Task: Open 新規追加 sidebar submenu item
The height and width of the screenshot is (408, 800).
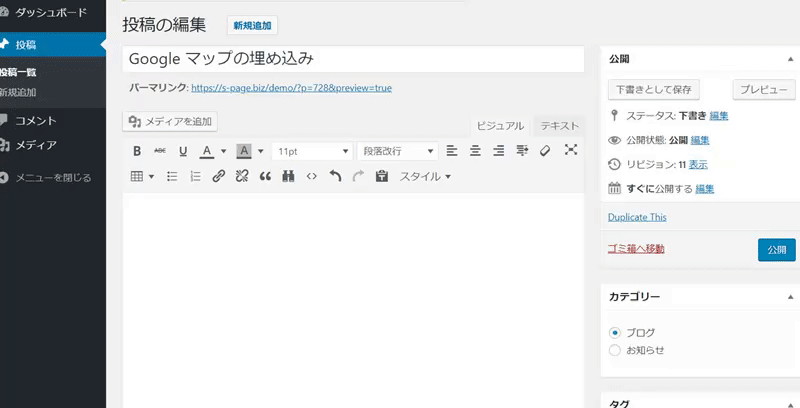Action: point(18,93)
